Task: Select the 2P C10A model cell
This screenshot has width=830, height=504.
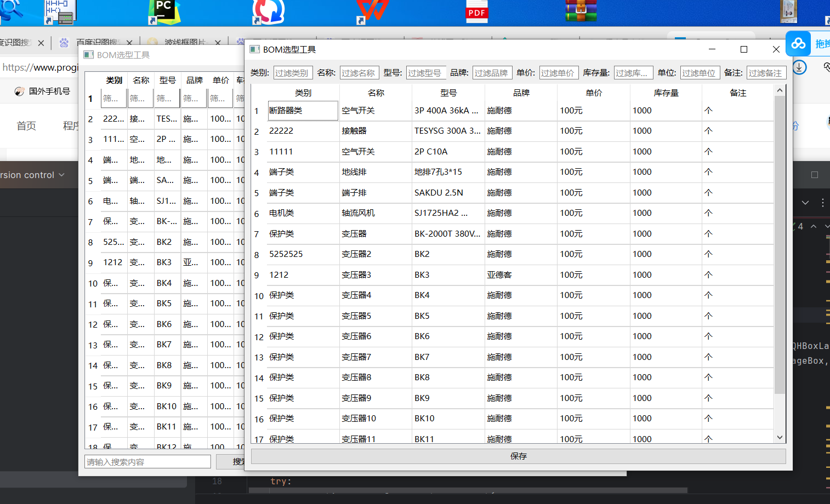Action: [448, 152]
